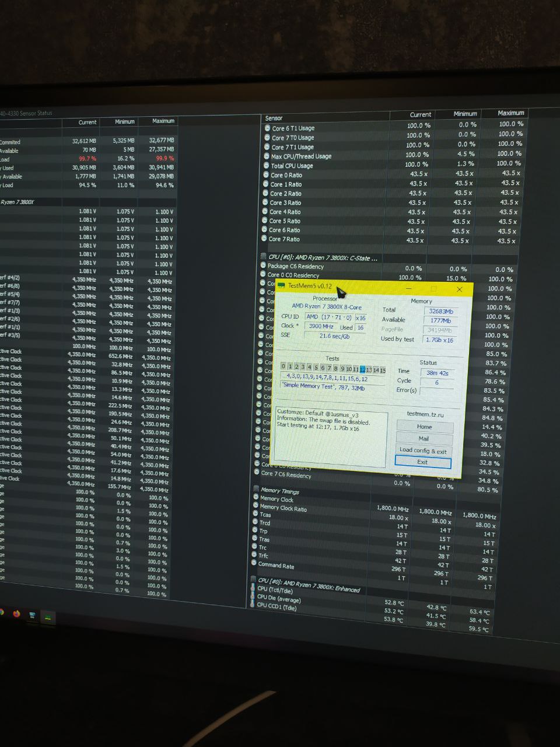
Task: Click the testmem.tz.ru link text
Action: (x=425, y=414)
